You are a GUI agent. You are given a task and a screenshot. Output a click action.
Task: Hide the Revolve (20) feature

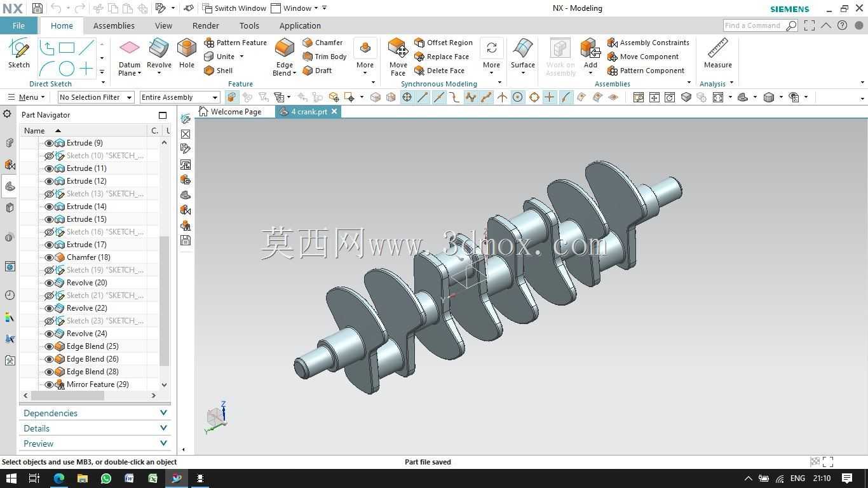49,283
